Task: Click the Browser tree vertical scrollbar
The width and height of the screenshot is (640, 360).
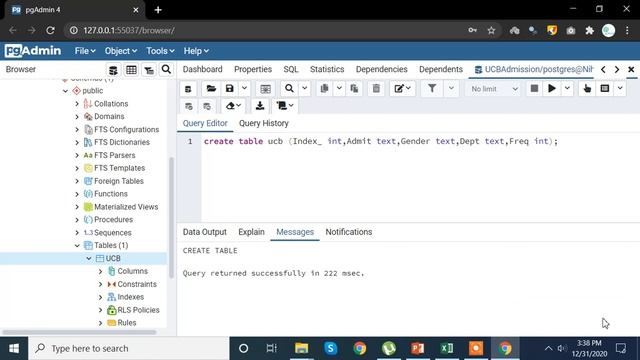Action: tap(171, 217)
